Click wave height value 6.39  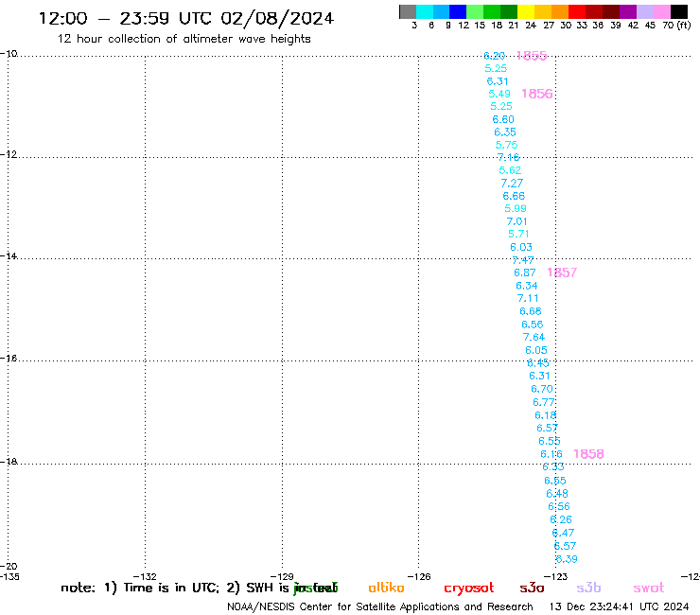(x=567, y=559)
